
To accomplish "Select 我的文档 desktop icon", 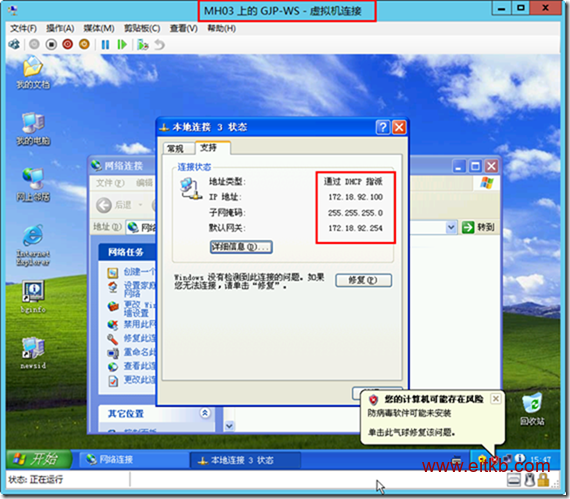I will tap(33, 72).
